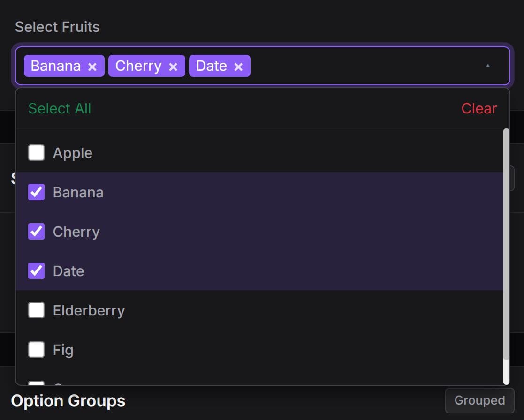The width and height of the screenshot is (524, 420).
Task: Remove the Cherry tag with its x icon
Action: [173, 67]
